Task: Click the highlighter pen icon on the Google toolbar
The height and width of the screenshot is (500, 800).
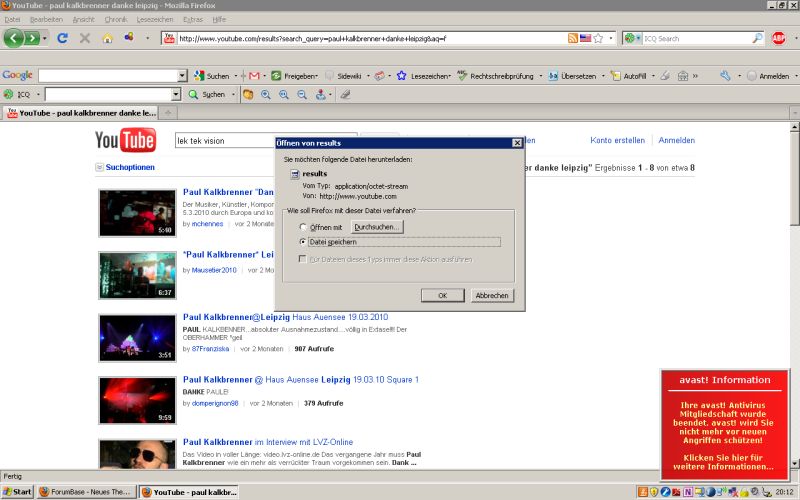Action: [x=665, y=76]
